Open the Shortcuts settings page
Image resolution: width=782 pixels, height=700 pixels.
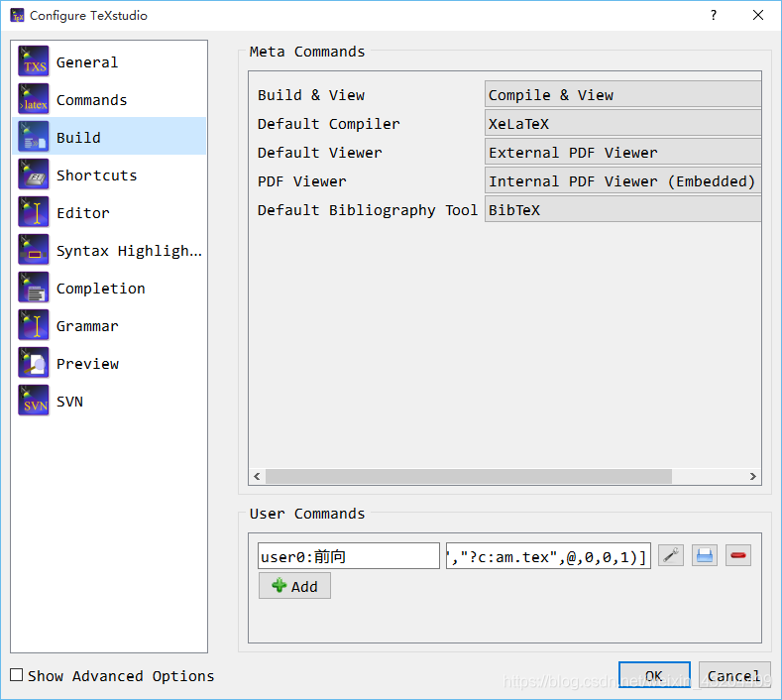[109, 175]
